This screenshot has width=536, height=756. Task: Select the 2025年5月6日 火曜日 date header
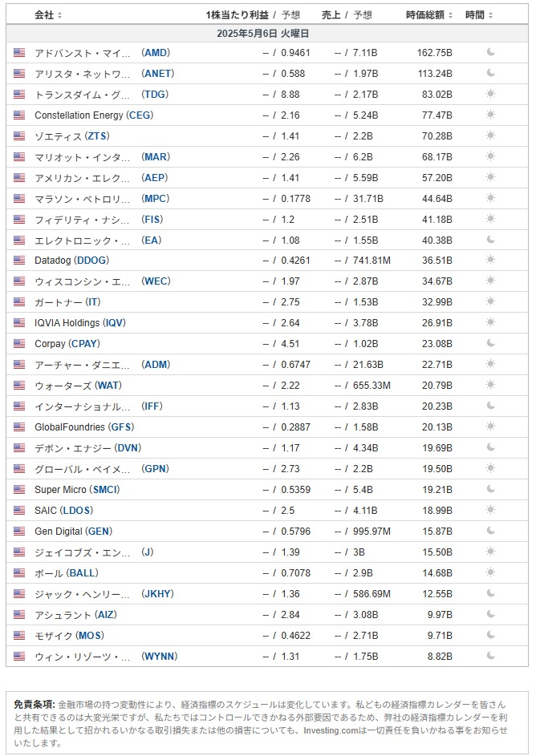click(x=263, y=34)
